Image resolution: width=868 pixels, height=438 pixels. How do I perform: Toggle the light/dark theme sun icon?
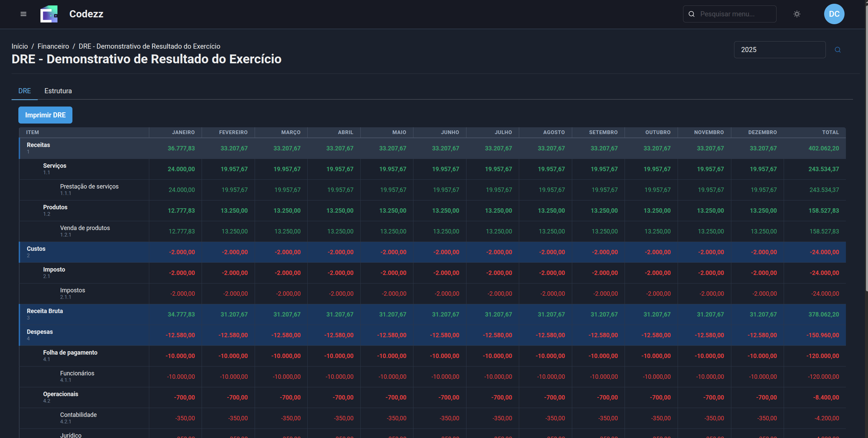pyautogui.click(x=797, y=14)
